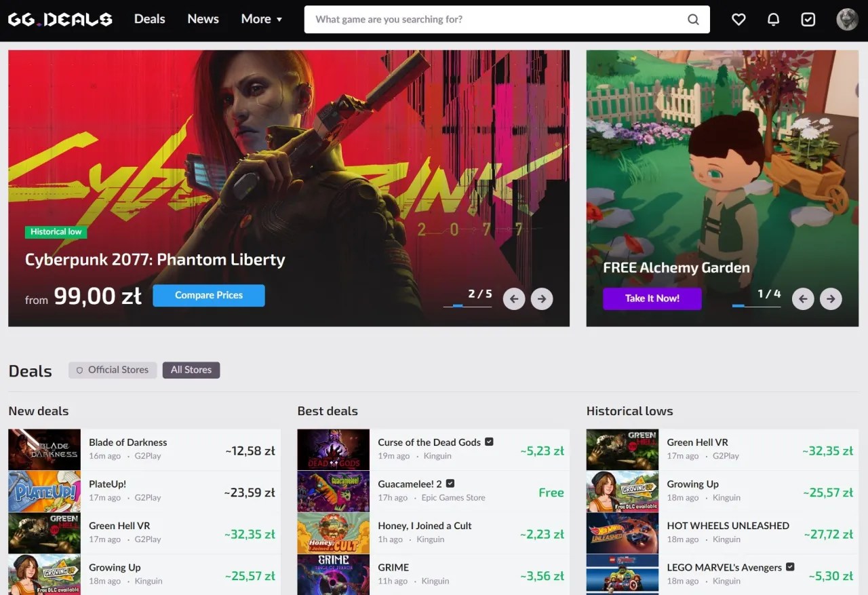Image resolution: width=868 pixels, height=595 pixels.
Task: Click Compare Prices for Cyberpunk 2077
Action: pos(208,295)
